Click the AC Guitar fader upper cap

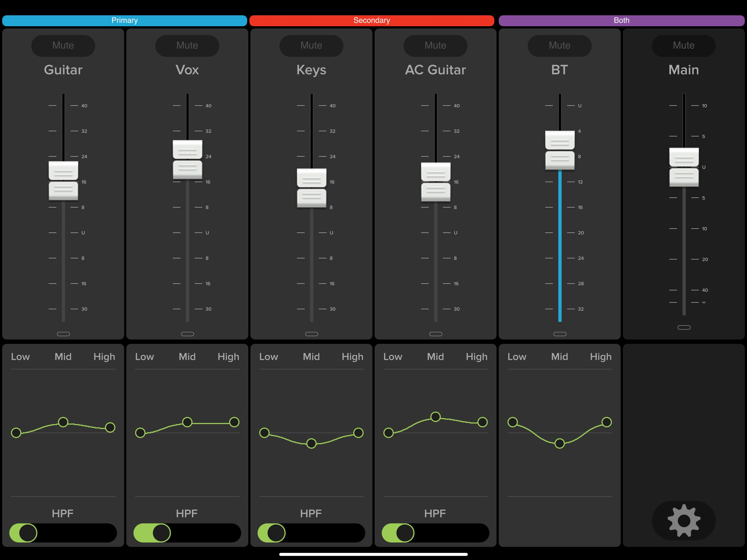tap(436, 172)
